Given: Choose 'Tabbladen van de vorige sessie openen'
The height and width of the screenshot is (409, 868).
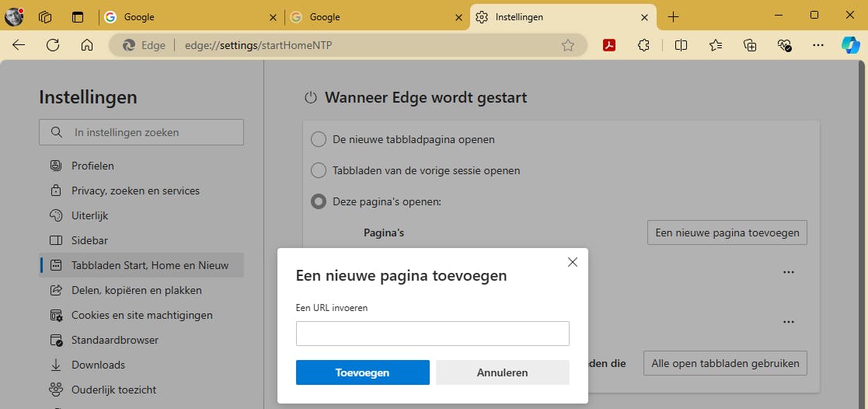Looking at the screenshot, I should [319, 170].
